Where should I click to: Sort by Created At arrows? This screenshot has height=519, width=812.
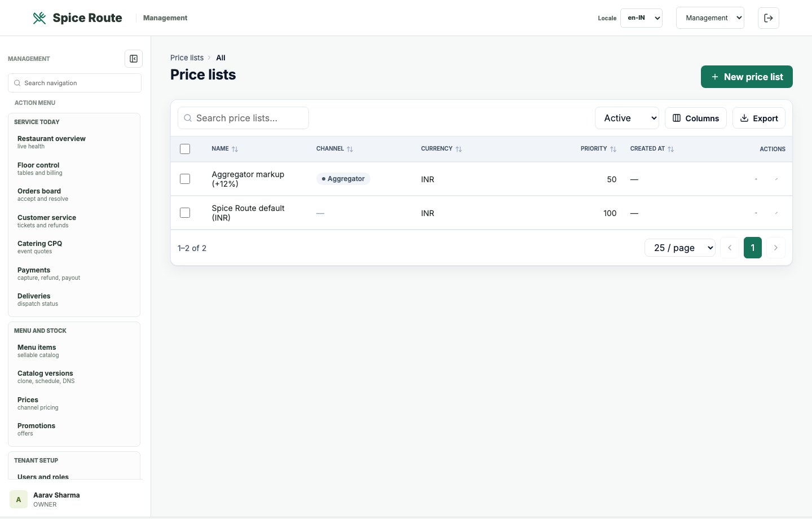point(670,149)
